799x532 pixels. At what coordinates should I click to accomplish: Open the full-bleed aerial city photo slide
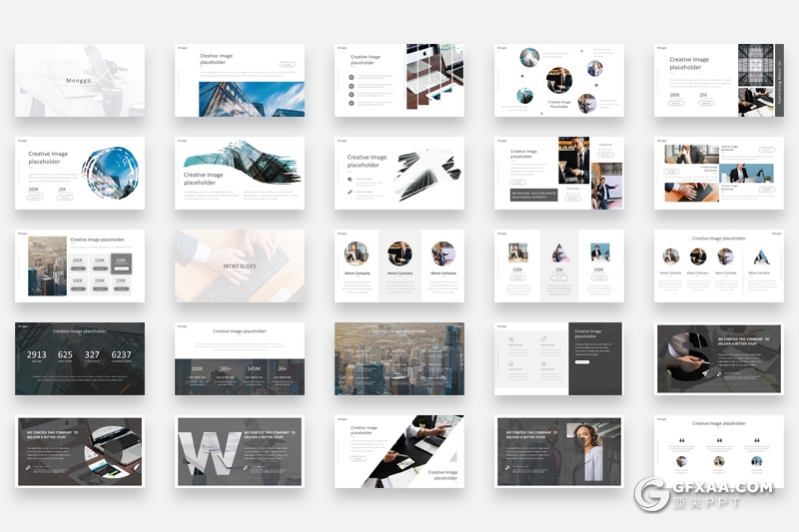(399, 358)
